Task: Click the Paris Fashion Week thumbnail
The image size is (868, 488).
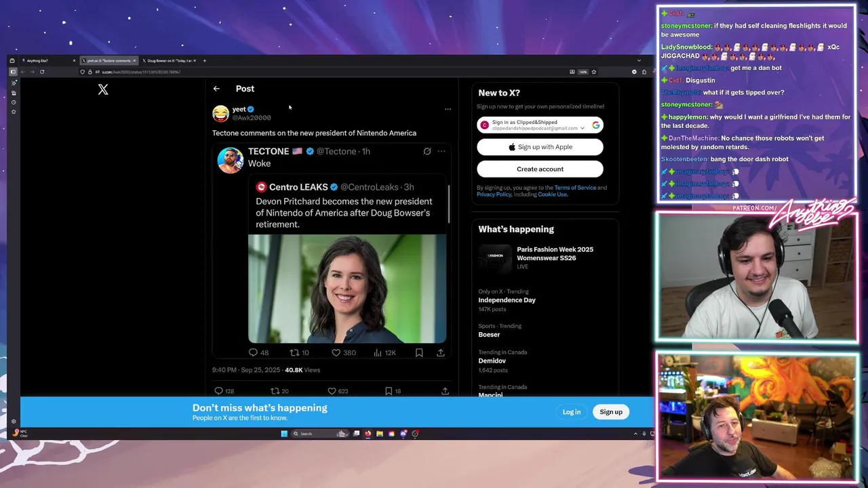Action: click(495, 258)
